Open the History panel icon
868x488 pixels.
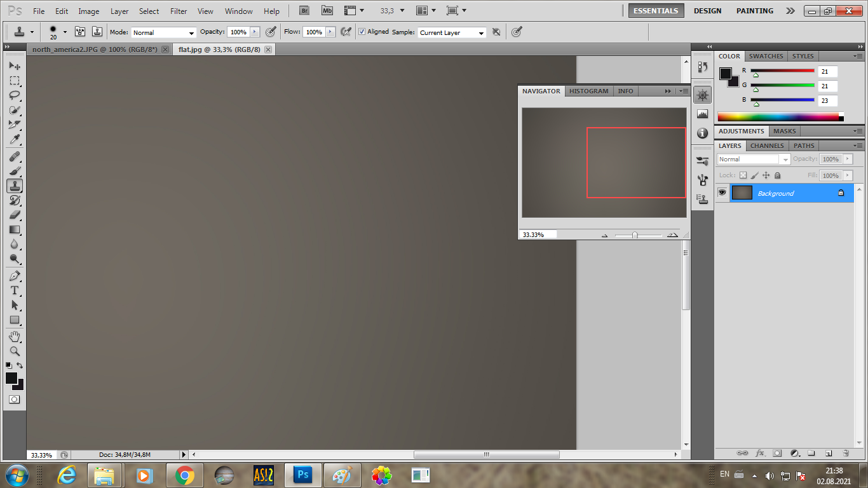coord(702,67)
